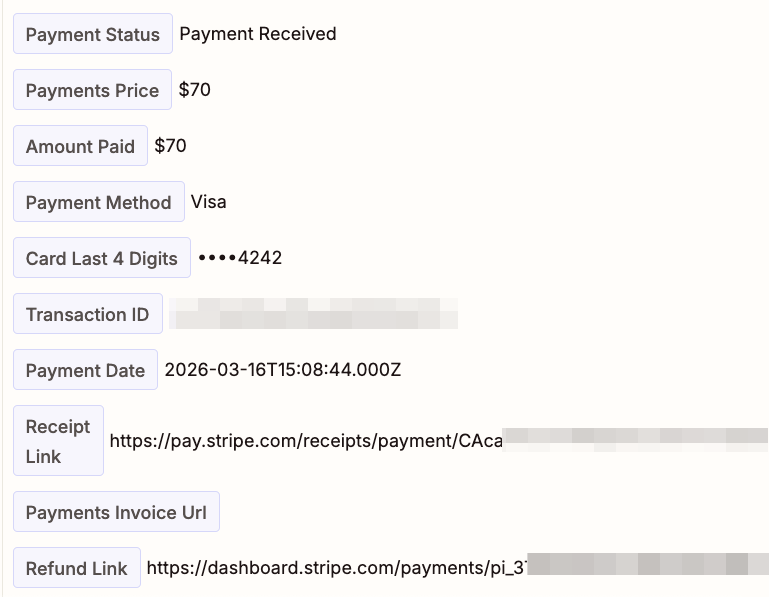Click the Payment Method label tag
Image resolution: width=769 pixels, height=597 pixels.
[98, 202]
